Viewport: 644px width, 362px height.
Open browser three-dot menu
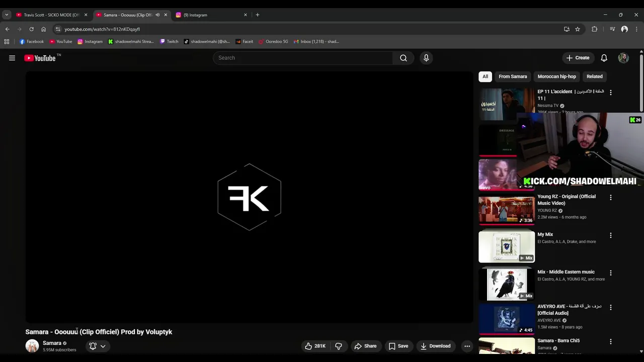point(636,29)
